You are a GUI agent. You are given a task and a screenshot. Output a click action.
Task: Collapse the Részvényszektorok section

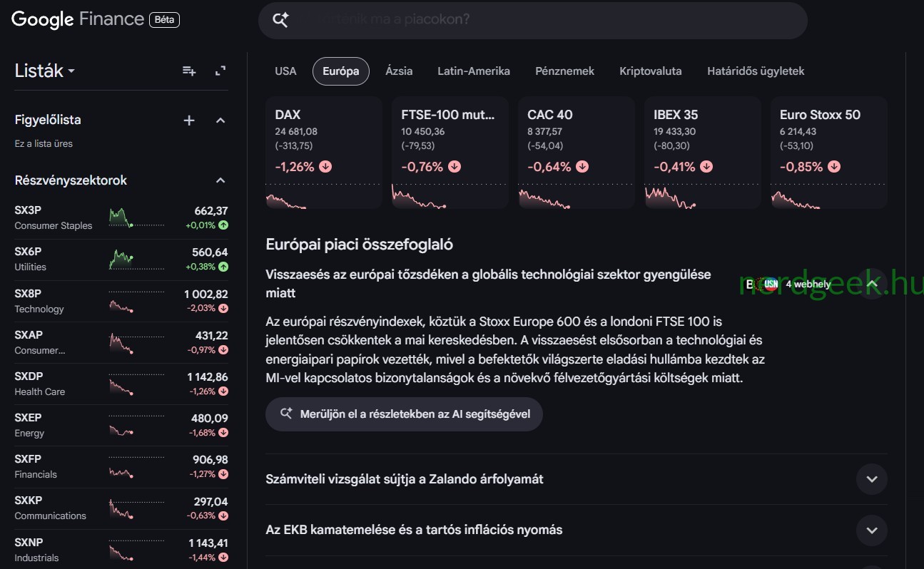pos(220,180)
